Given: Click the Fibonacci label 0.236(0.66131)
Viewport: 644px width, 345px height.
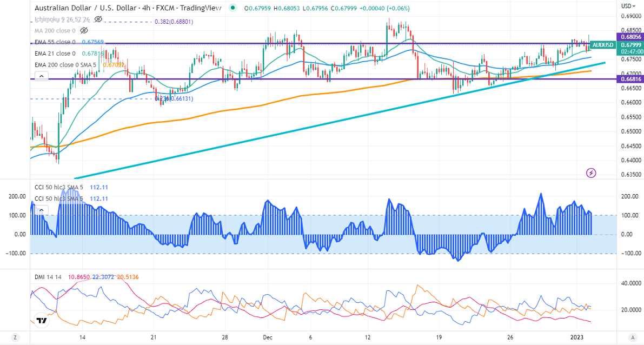Looking at the screenshot, I should tap(174, 98).
